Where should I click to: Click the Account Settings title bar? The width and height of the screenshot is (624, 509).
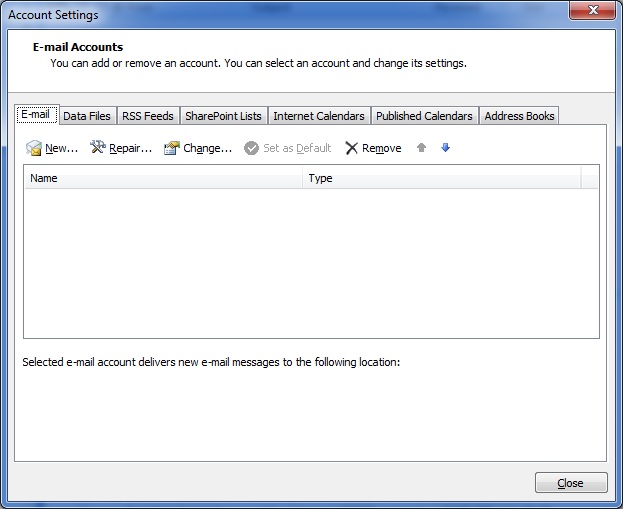300,13
